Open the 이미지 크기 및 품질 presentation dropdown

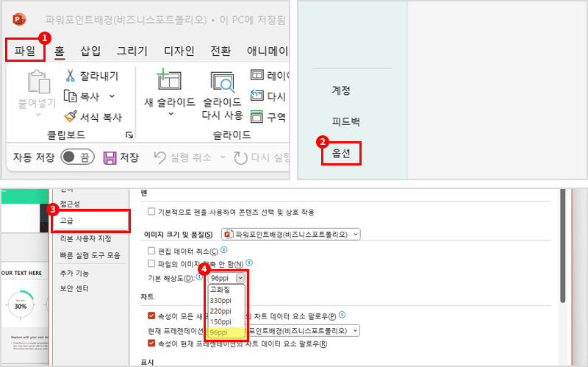(x=290, y=235)
